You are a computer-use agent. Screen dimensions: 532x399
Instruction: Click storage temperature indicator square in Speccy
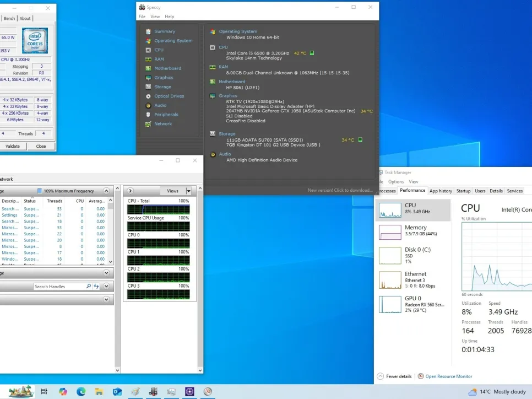pos(360,139)
